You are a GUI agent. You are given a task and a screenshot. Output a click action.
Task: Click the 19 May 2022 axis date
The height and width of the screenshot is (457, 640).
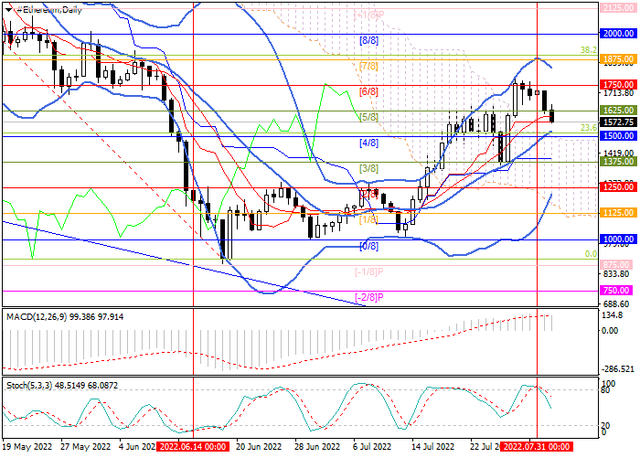coord(28,449)
